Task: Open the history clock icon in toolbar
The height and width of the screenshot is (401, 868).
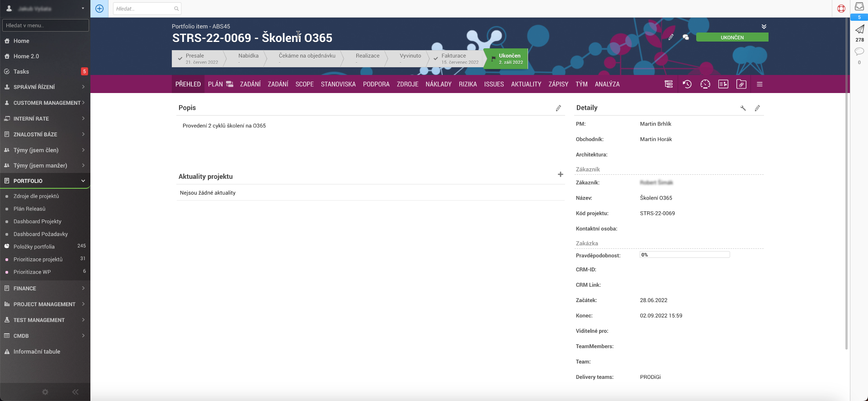Action: pos(687,84)
